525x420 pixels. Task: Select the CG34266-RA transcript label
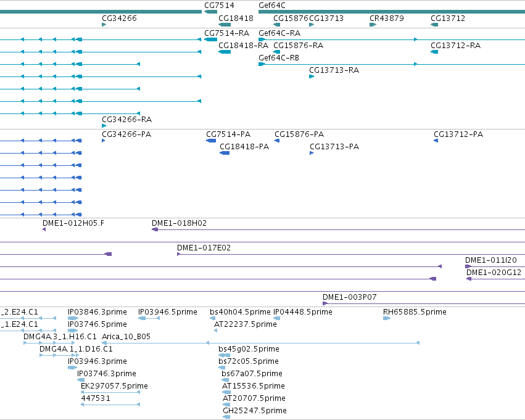click(127, 120)
